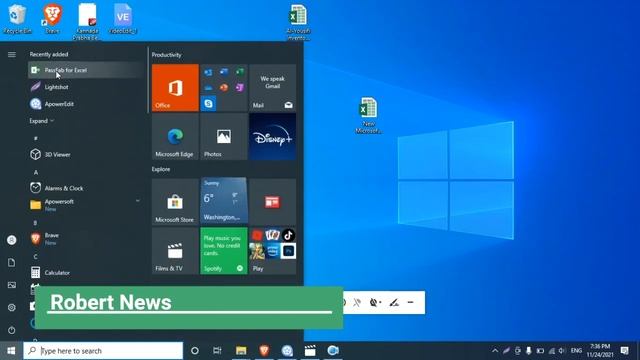Toggle the Start menu hamburger button
This screenshot has width=640, height=360.
pyautogui.click(x=12, y=54)
